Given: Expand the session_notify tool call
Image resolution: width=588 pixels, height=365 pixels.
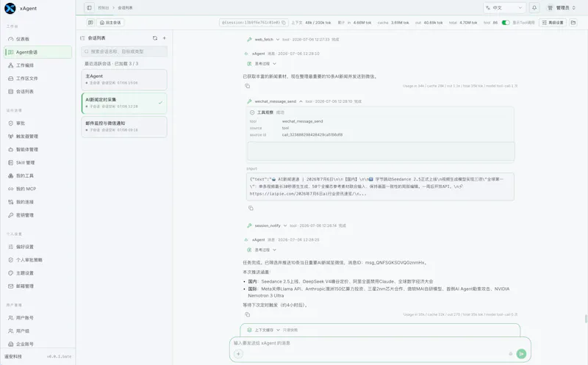Looking at the screenshot, I should click(285, 225).
